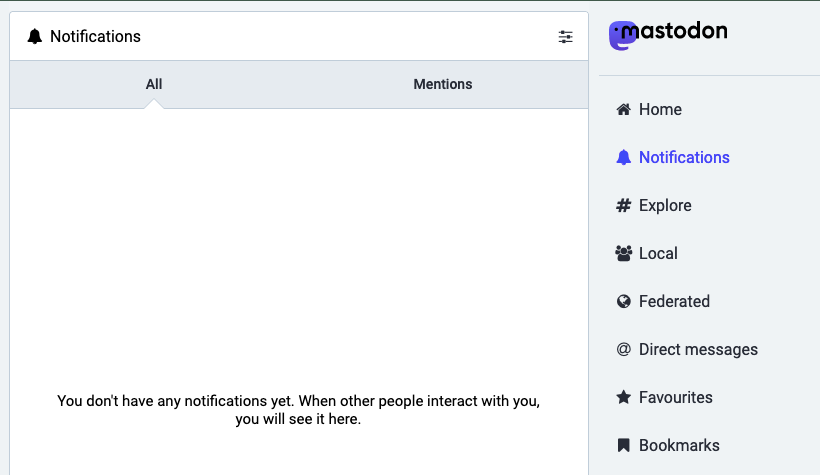Viewport: 820px width, 475px height.
Task: Click the Federated globe icon
Action: click(624, 302)
